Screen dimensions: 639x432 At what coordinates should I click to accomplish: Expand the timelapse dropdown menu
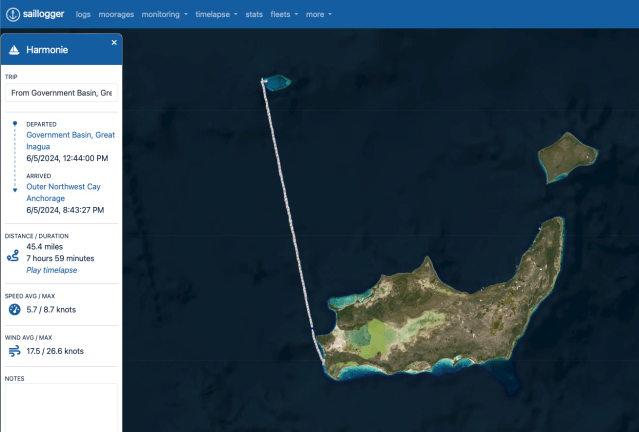pos(216,15)
